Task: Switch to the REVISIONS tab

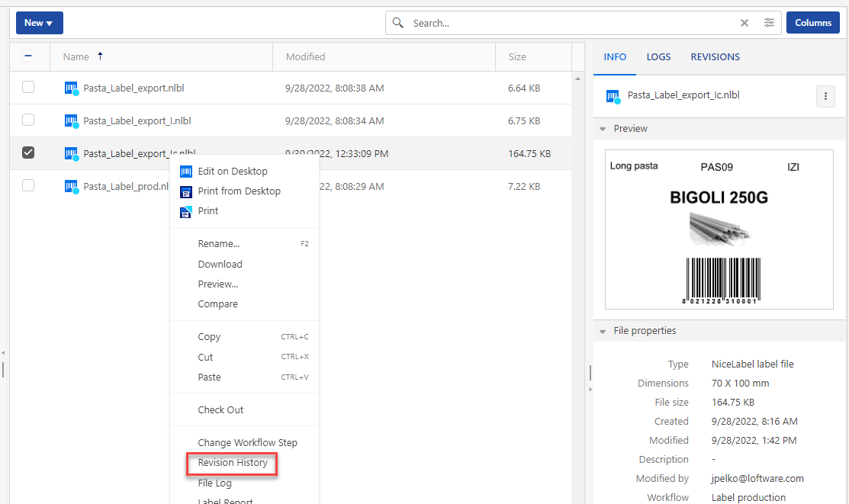Action: click(x=715, y=57)
